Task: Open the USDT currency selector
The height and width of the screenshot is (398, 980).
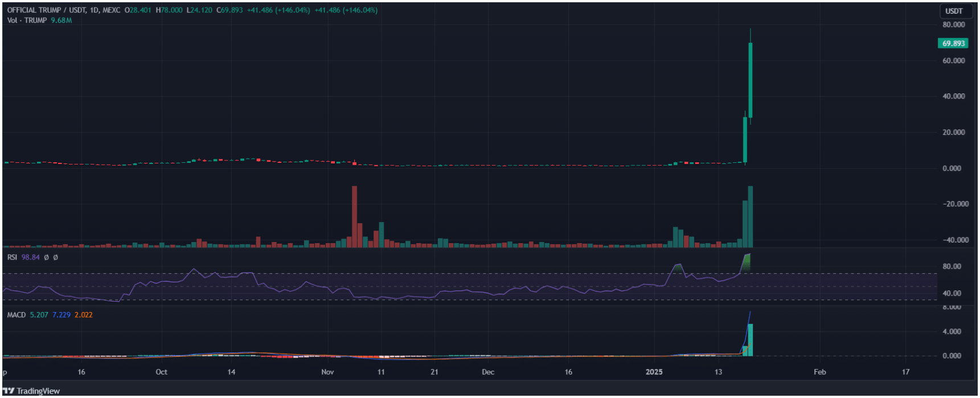Action: [954, 11]
